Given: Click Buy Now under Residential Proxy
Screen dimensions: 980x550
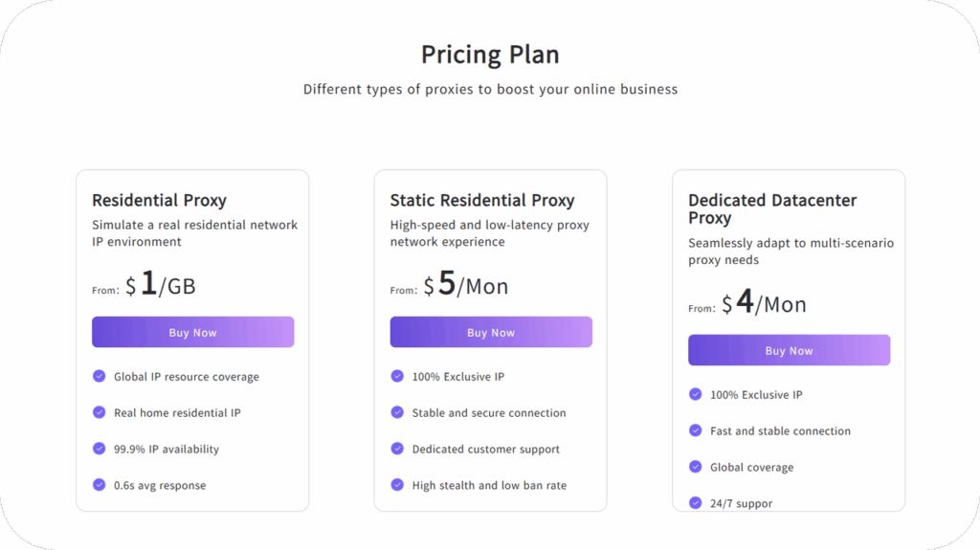Looking at the screenshot, I should 192,332.
